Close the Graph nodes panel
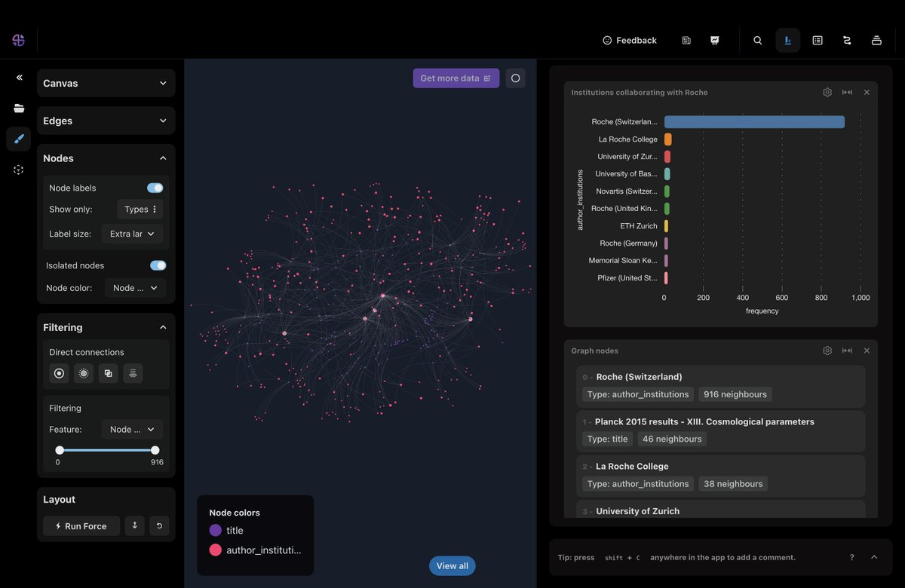Image resolution: width=905 pixels, height=588 pixels. (x=867, y=351)
